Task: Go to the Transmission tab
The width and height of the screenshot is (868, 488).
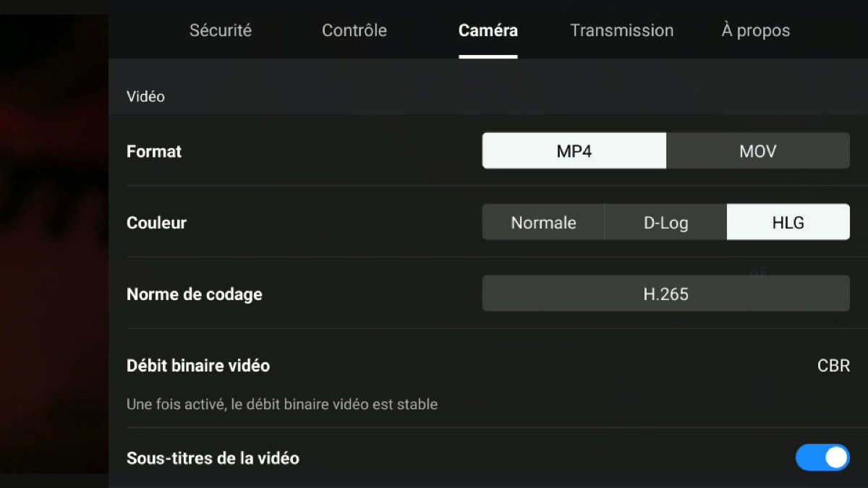Action: click(622, 30)
